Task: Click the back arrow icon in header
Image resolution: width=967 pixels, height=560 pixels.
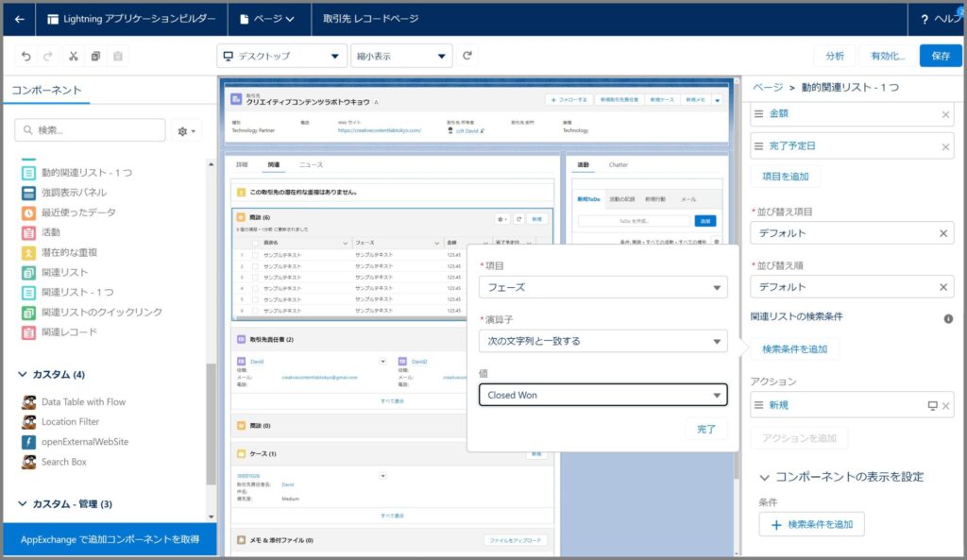Action: point(19,19)
